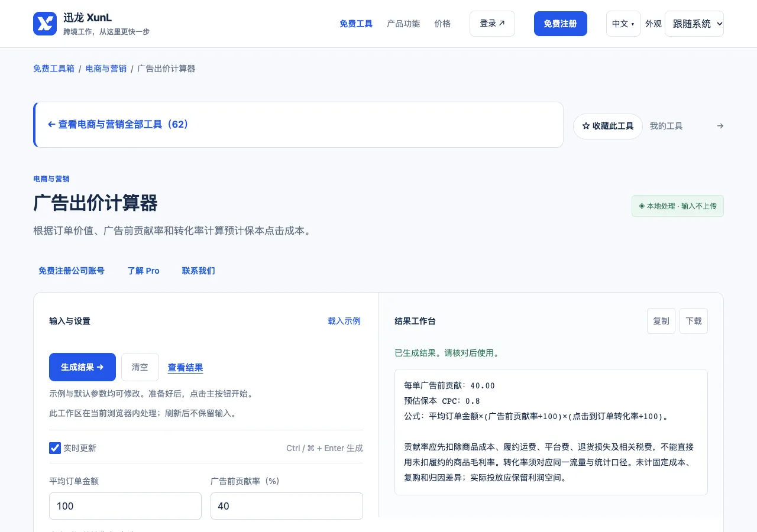Viewport: 757px width, 532px height.
Task: Click 载入示例 link
Action: pyautogui.click(x=344, y=321)
